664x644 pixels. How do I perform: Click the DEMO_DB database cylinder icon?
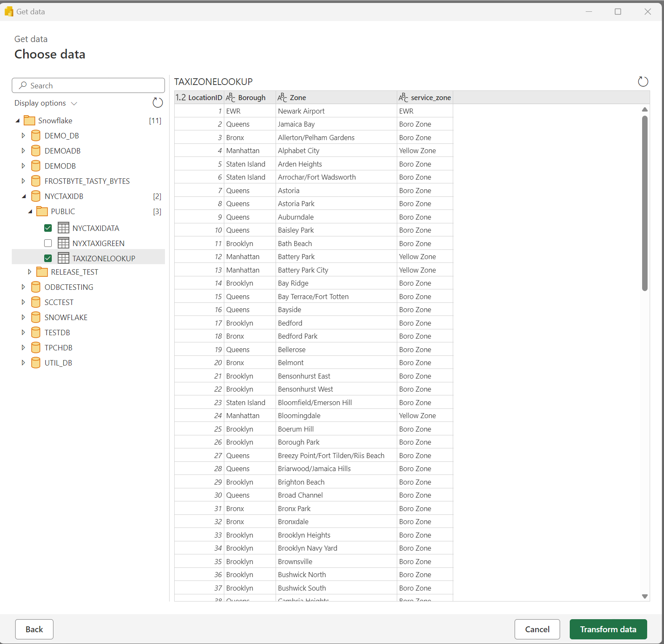[x=36, y=135]
